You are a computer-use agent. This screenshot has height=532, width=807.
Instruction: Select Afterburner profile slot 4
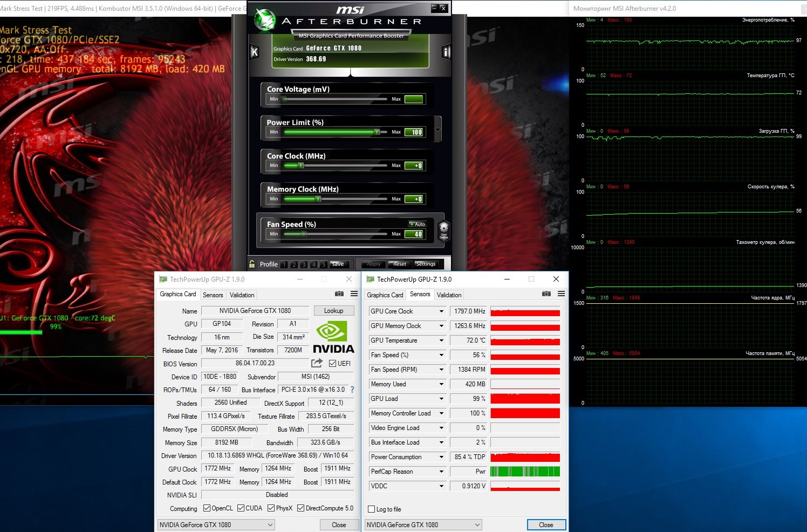pos(313,264)
